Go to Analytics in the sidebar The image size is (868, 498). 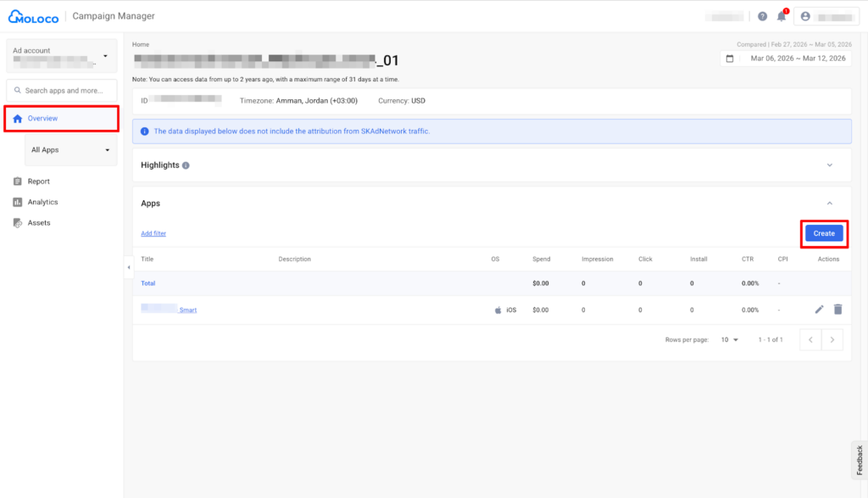(x=42, y=202)
